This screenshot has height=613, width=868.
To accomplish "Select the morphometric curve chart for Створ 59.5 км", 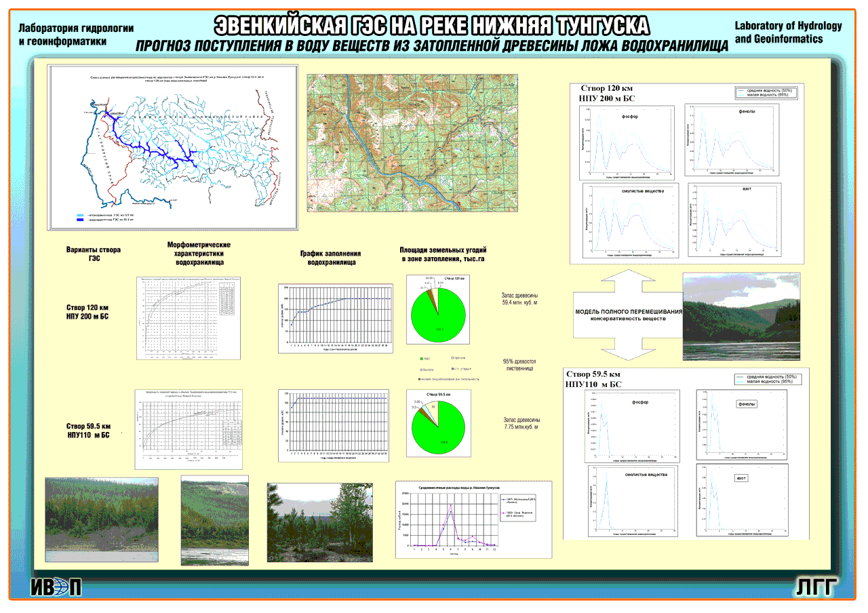I will tap(188, 430).
